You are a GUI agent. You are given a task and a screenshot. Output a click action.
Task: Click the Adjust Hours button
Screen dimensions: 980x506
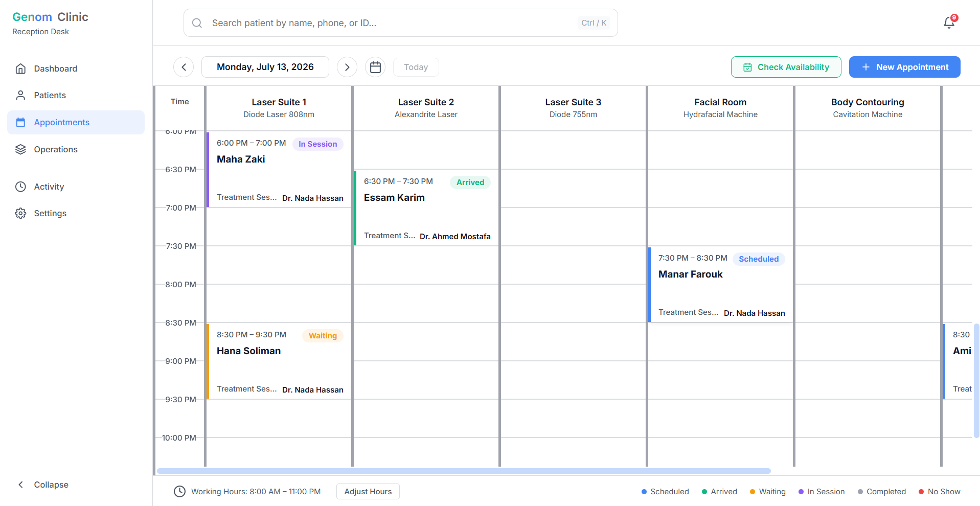click(x=368, y=491)
